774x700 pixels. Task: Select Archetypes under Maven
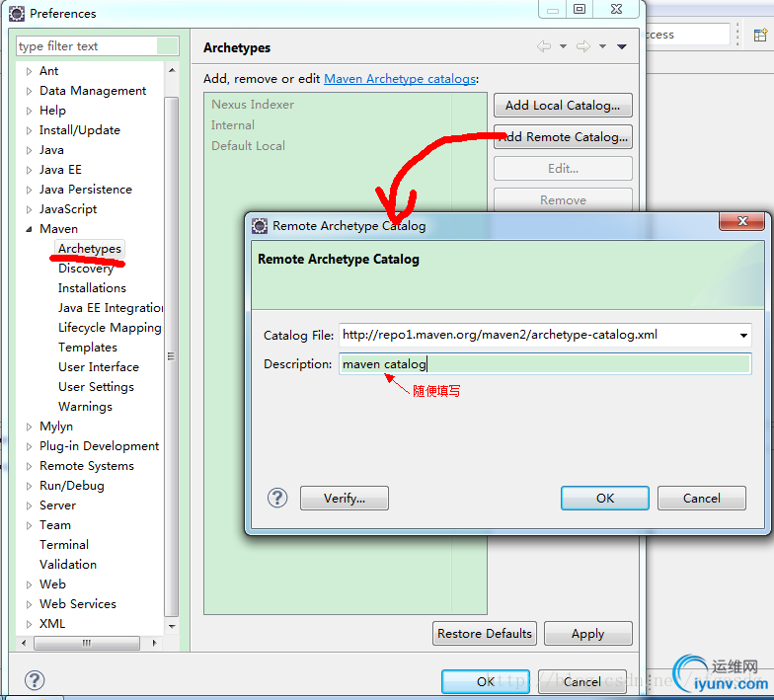coord(89,249)
